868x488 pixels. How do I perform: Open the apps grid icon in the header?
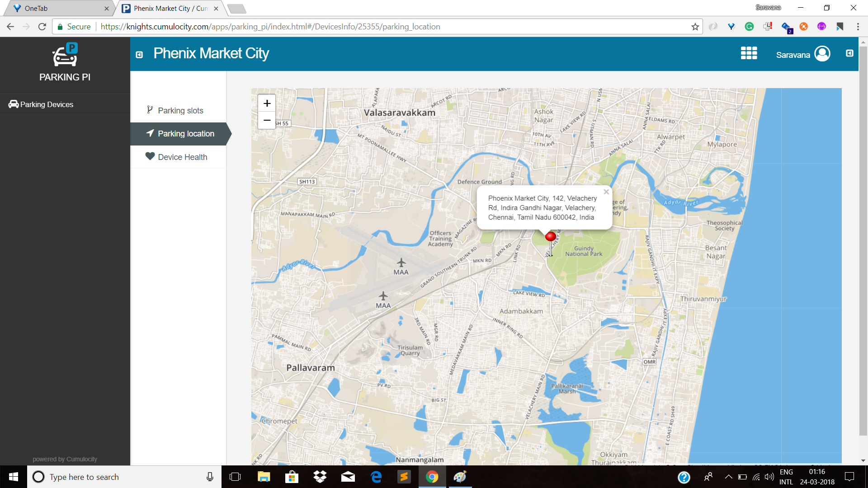point(748,53)
